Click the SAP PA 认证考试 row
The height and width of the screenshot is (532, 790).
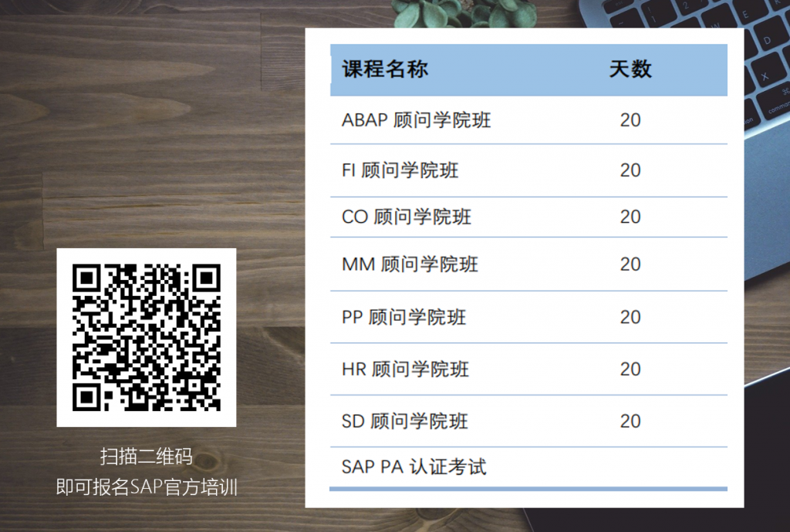click(x=528, y=467)
